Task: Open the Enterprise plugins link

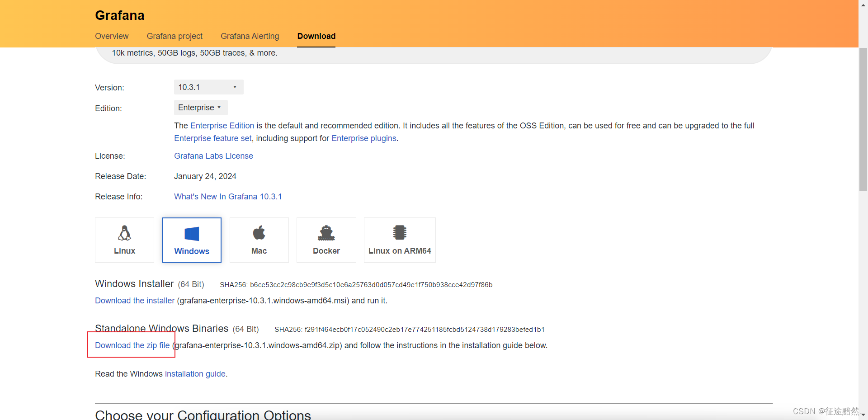Action: tap(364, 138)
